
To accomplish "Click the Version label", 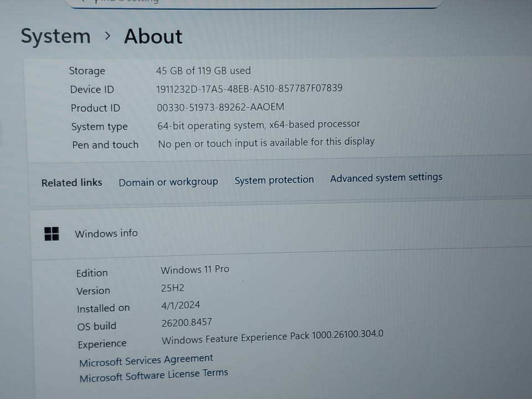I will 93,291.
